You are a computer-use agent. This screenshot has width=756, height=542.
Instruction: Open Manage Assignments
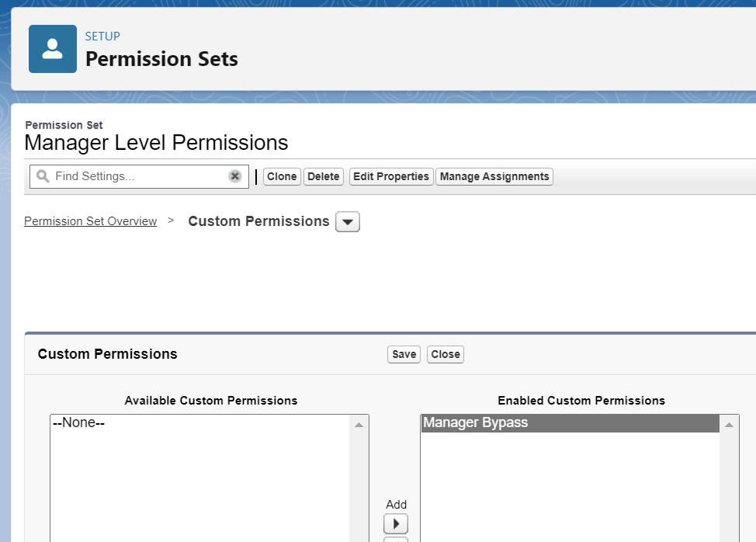(494, 176)
